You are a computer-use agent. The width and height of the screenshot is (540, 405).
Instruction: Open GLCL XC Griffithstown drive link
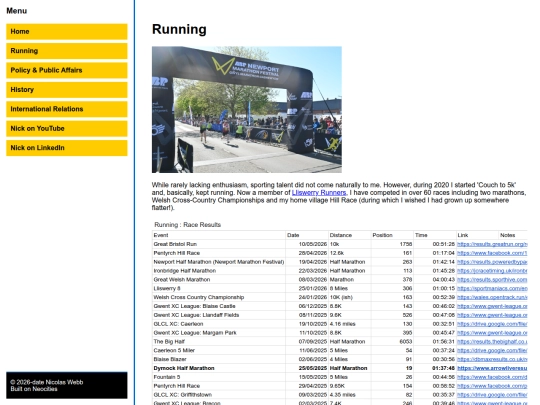492,395
